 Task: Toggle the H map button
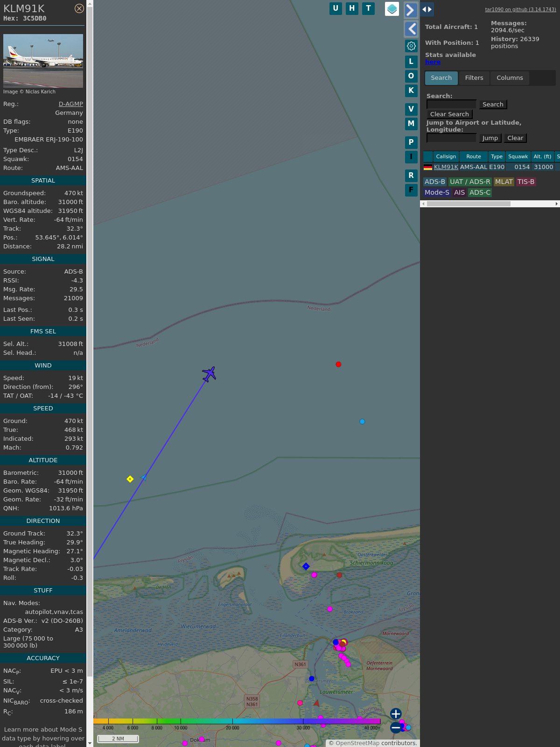click(352, 8)
